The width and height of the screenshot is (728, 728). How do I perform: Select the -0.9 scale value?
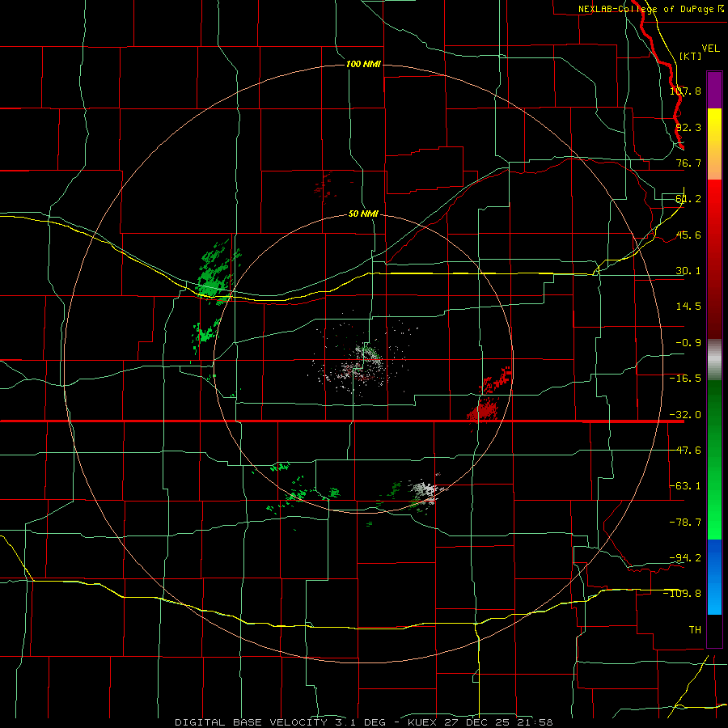point(688,343)
